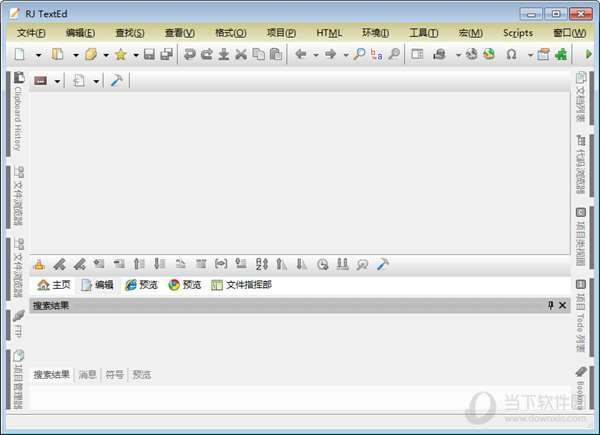Click the Save all icon

tap(166, 54)
